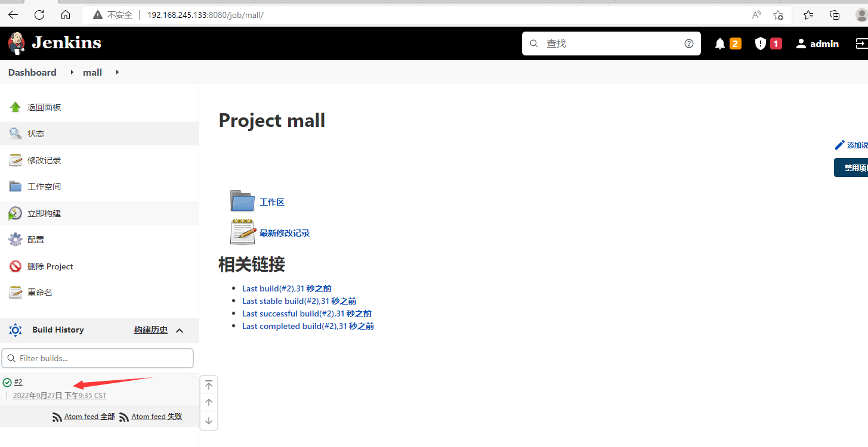This screenshot has width=868, height=447.
Task: Click the search help question mark icon
Action: 689,44
